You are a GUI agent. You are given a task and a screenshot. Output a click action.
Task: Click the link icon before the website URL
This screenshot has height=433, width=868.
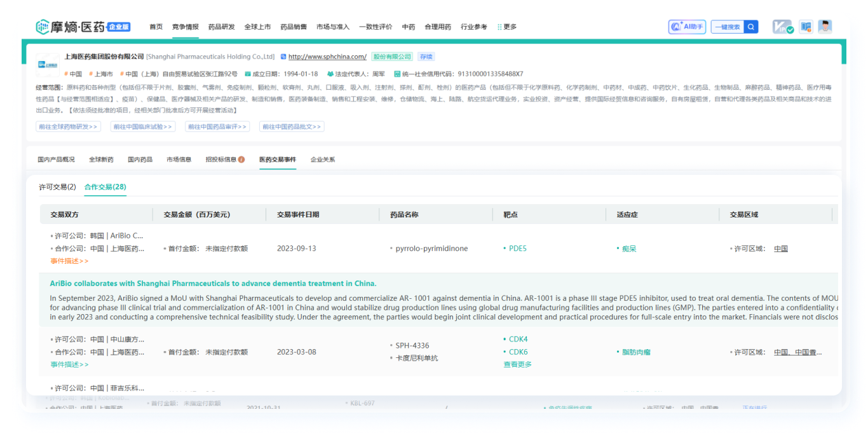283,57
